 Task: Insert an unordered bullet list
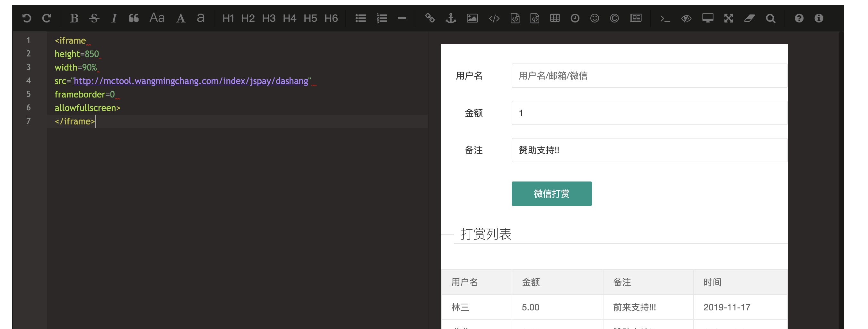pos(360,18)
